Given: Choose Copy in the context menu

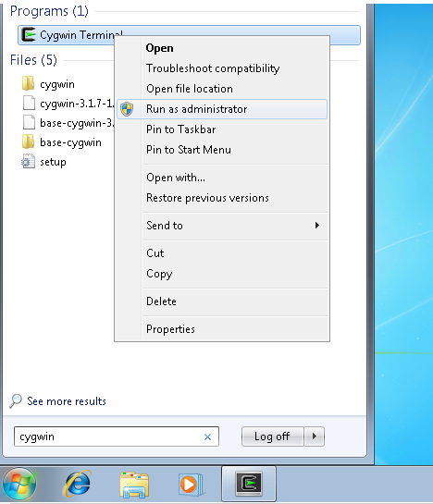Looking at the screenshot, I should pyautogui.click(x=222, y=274).
